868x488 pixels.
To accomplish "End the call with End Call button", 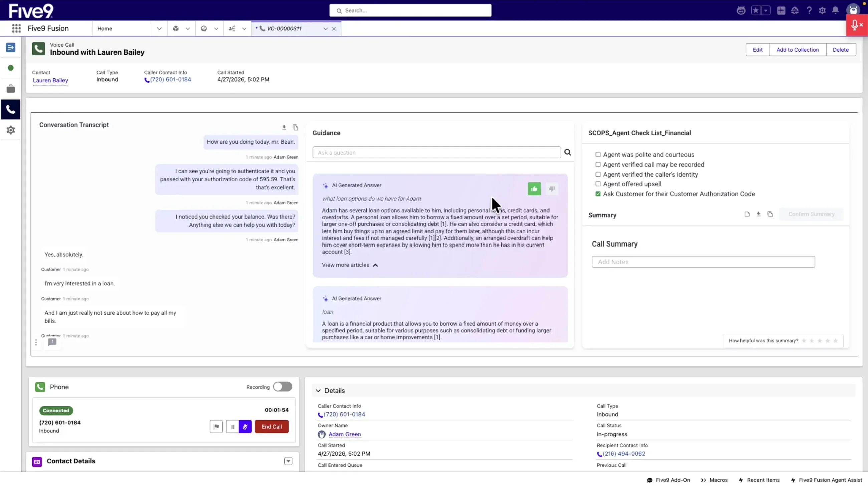I will (x=272, y=427).
